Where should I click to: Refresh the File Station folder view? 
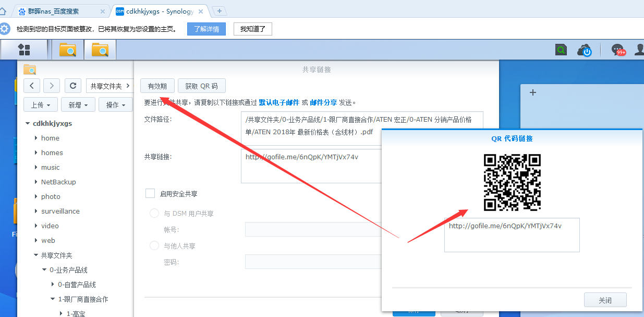(74, 86)
